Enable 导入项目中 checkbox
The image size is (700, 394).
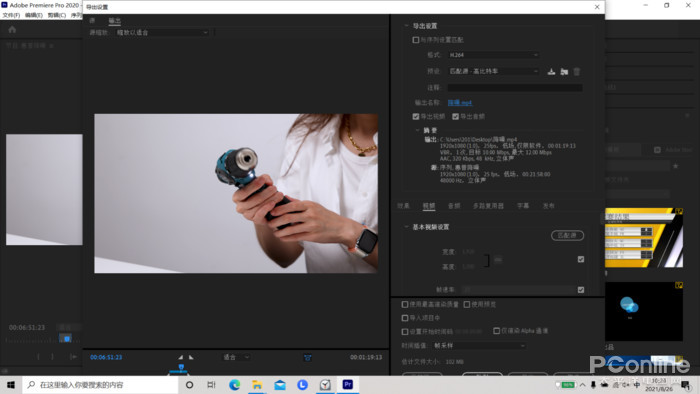[405, 318]
